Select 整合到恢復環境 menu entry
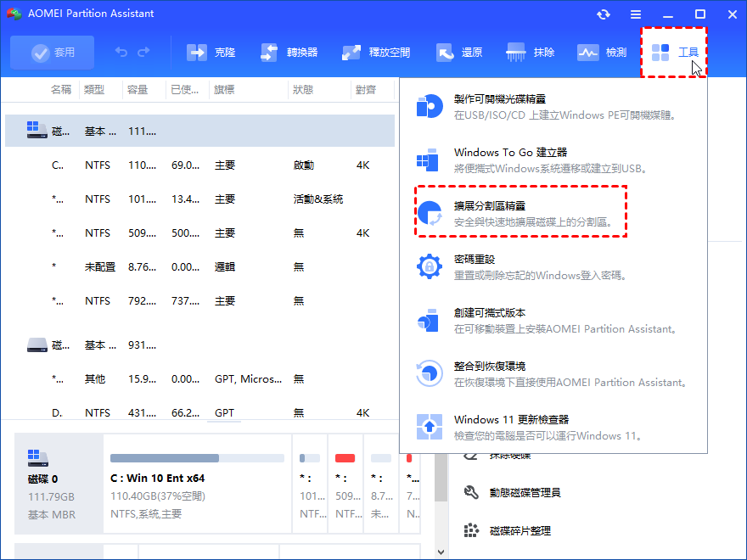This screenshot has width=747, height=560. [553, 374]
